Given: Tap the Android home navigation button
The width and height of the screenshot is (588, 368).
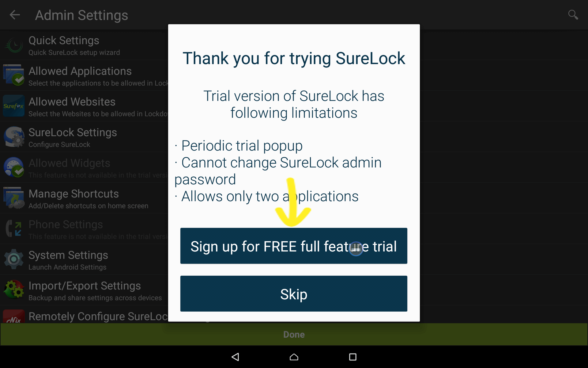Looking at the screenshot, I should click(x=294, y=357).
